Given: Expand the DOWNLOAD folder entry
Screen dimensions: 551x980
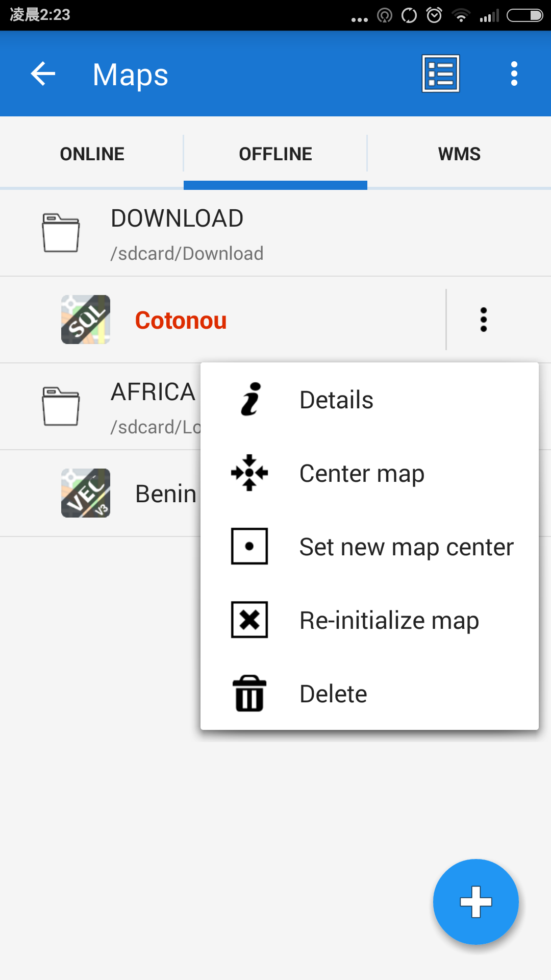Looking at the screenshot, I should [x=177, y=233].
